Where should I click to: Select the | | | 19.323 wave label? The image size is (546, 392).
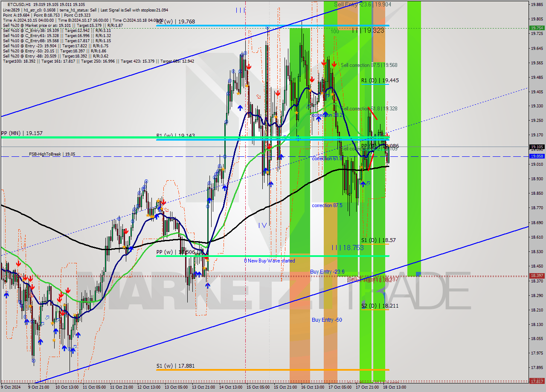[x=368, y=31]
